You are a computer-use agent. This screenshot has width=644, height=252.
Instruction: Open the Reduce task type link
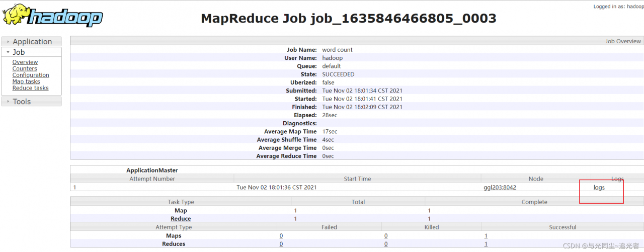pyautogui.click(x=181, y=219)
